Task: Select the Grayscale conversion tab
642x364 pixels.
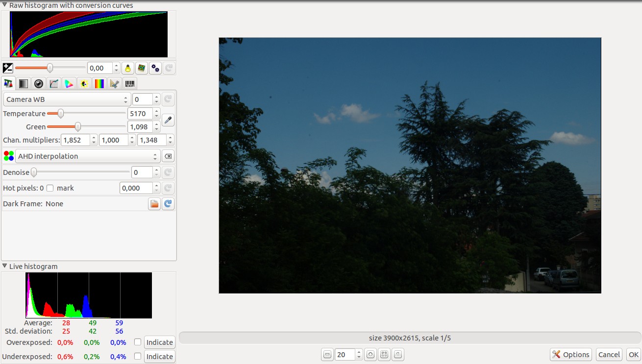Action: pyautogui.click(x=23, y=83)
